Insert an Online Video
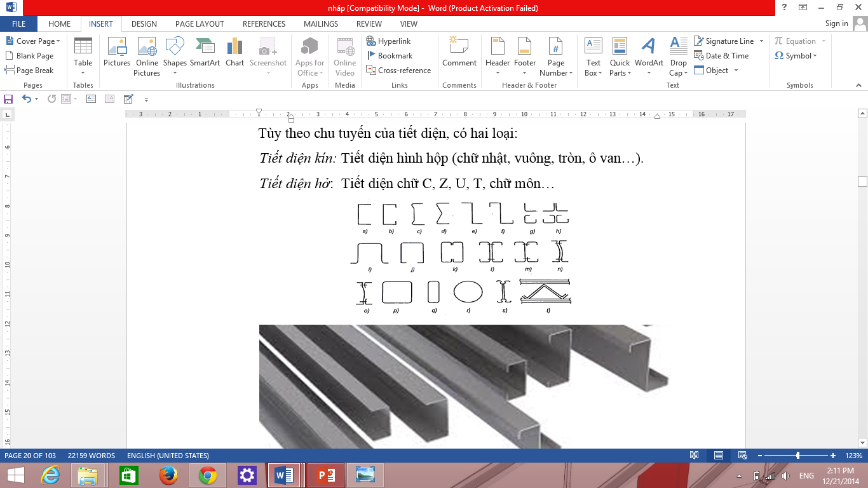Viewport: 868px width, 488px height. pos(345,57)
